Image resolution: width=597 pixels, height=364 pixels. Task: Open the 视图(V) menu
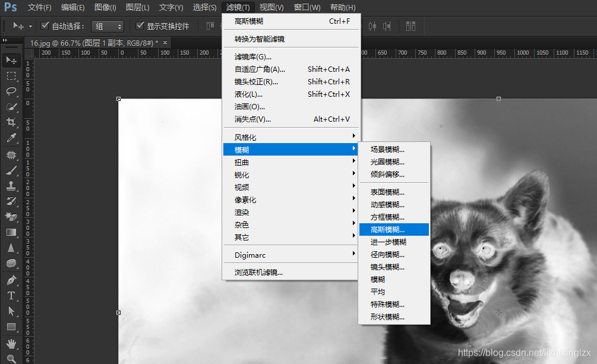click(x=271, y=7)
